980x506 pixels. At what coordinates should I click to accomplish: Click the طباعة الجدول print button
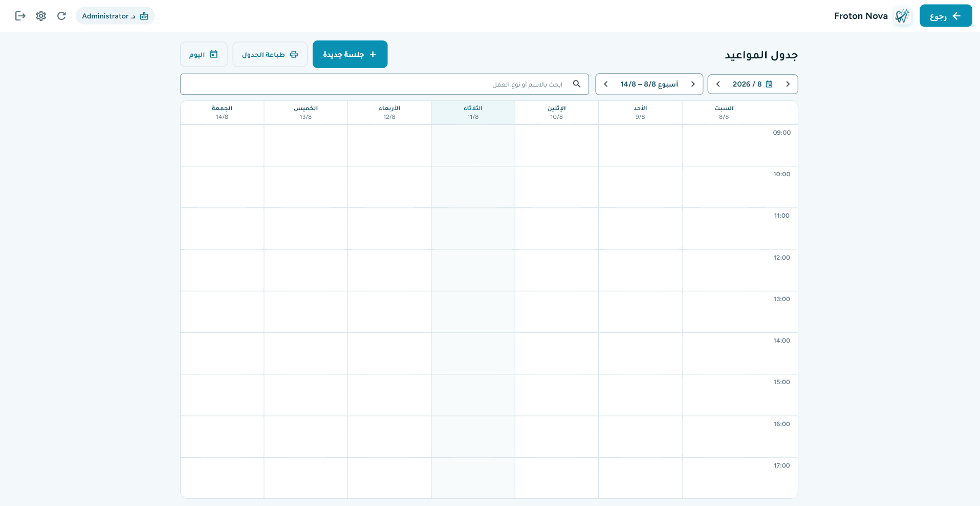[270, 54]
